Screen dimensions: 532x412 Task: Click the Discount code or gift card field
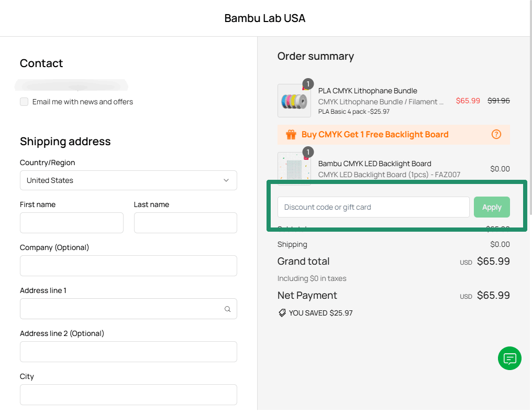(373, 207)
